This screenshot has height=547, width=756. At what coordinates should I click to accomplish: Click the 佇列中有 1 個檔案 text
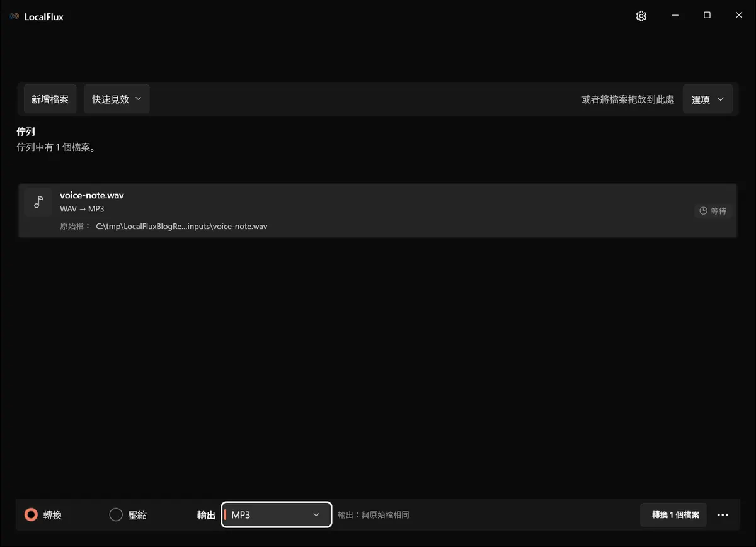[x=56, y=148]
